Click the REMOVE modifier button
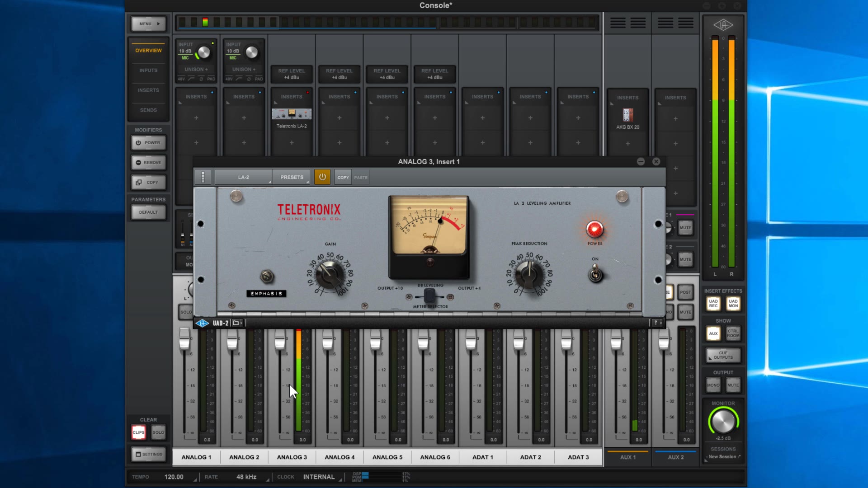868x488 pixels. (148, 163)
